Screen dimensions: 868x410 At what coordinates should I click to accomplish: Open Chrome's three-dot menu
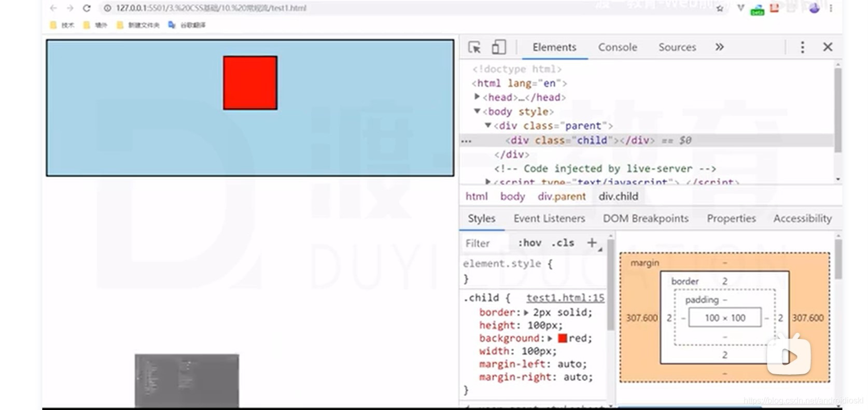click(x=831, y=8)
